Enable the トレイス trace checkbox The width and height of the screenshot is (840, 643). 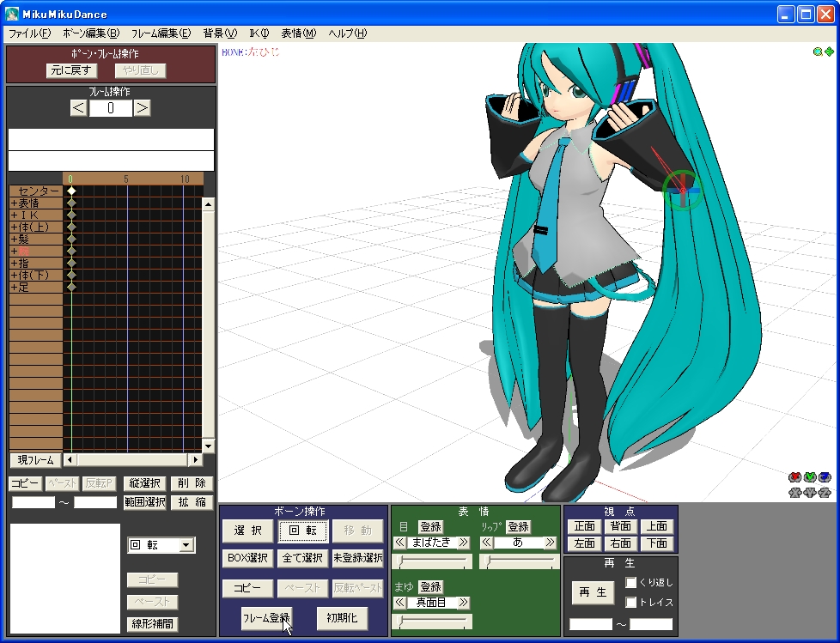631,603
